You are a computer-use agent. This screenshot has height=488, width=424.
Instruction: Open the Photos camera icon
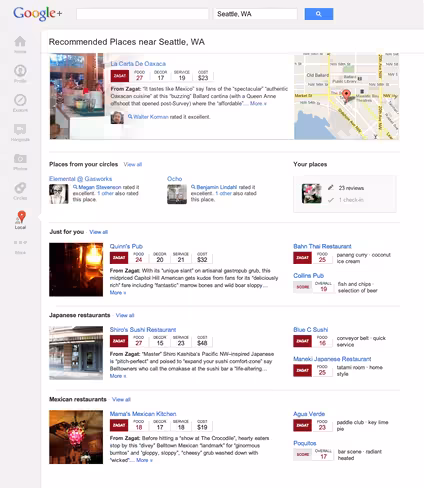(20, 158)
